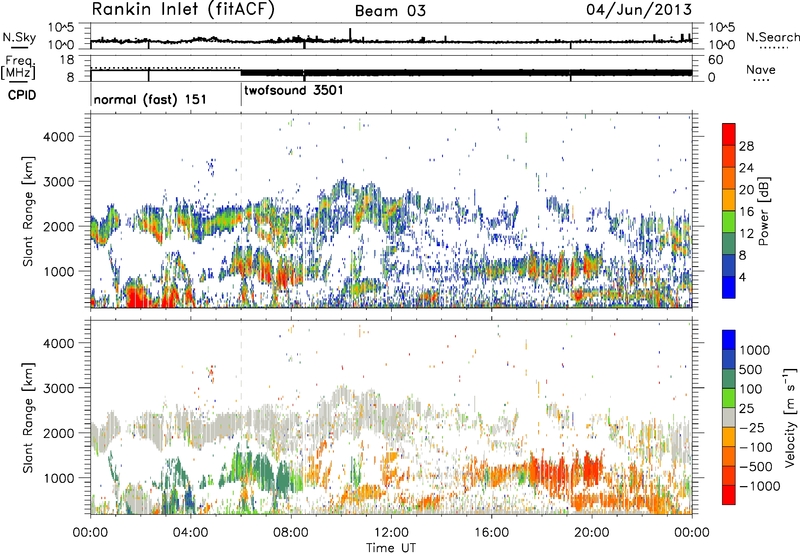Click the '-100' tick on the velocity colorbar
The width and height of the screenshot is (800, 554).
tap(756, 447)
